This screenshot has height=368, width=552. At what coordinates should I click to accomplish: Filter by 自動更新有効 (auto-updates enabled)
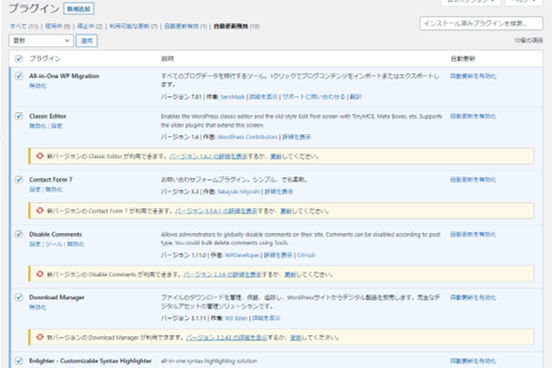[181, 26]
